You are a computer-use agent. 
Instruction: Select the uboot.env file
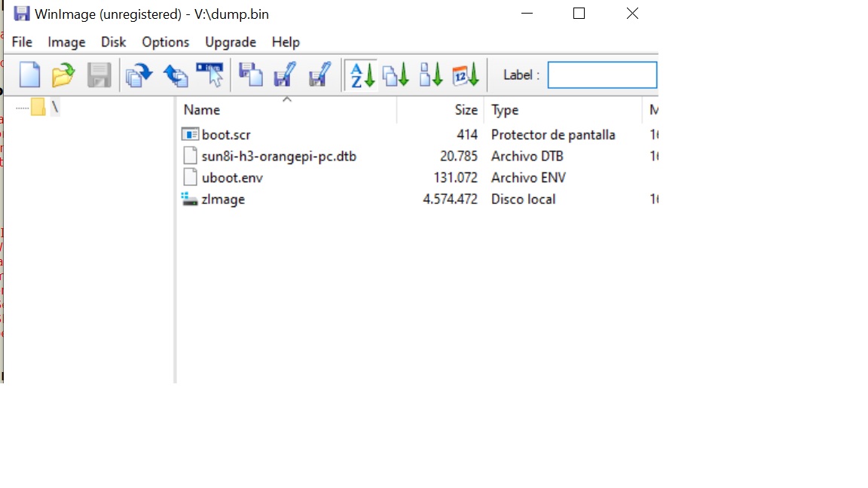pyautogui.click(x=232, y=178)
